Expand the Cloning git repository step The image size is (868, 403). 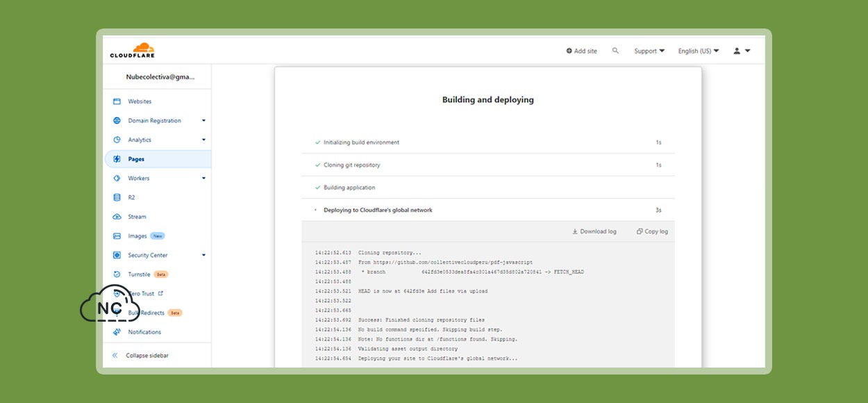(488, 165)
